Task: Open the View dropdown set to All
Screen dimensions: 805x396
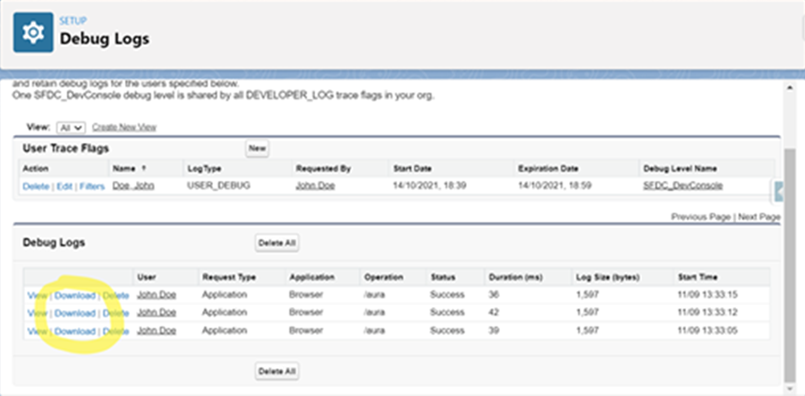Action: [70, 127]
